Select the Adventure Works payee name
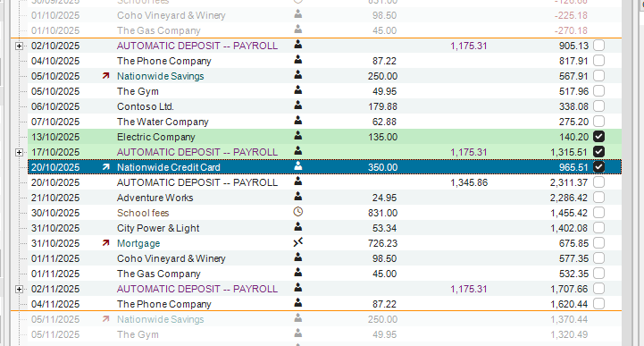Viewport: 644px width, 346px height. click(x=155, y=198)
